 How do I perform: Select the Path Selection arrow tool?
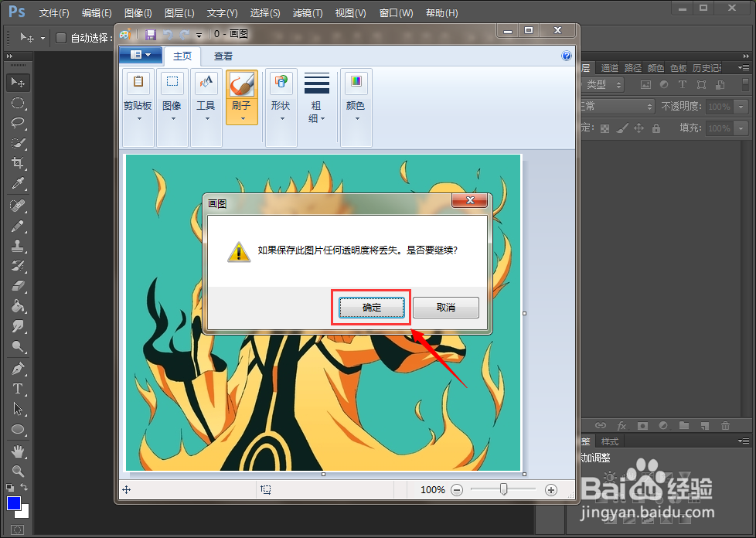pyautogui.click(x=18, y=409)
